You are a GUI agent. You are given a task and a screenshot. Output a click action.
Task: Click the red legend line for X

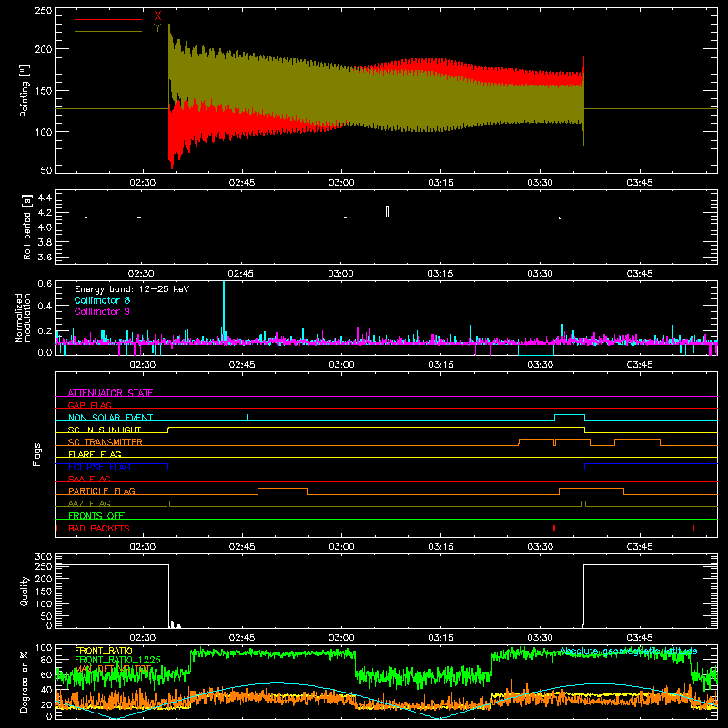[x=108, y=19]
